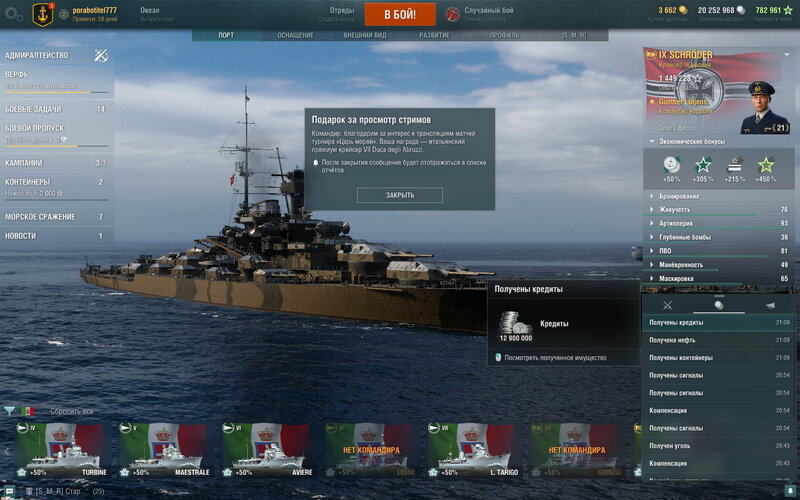
Task: Open the chat icon in bottom-left corner
Action: coord(9,492)
